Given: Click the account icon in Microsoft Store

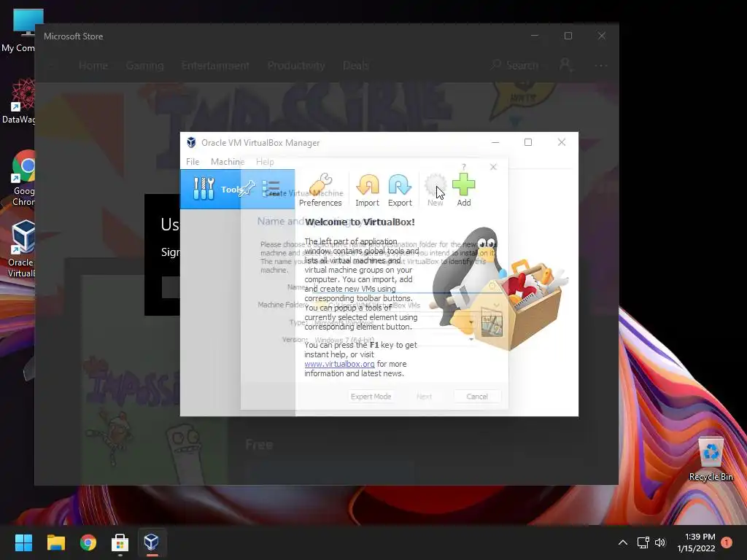Looking at the screenshot, I should (x=565, y=65).
